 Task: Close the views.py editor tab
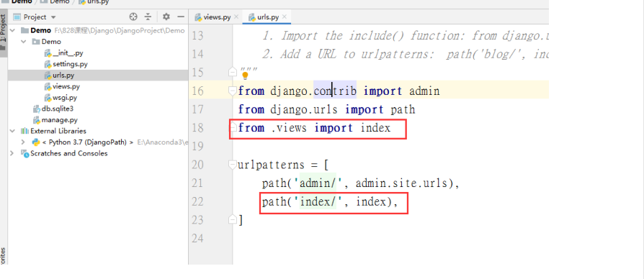coord(236,17)
